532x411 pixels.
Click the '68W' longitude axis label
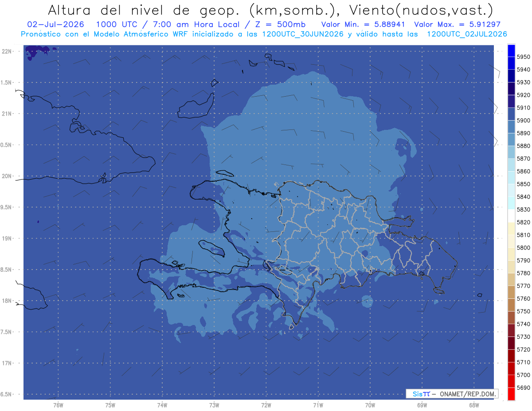474,405
